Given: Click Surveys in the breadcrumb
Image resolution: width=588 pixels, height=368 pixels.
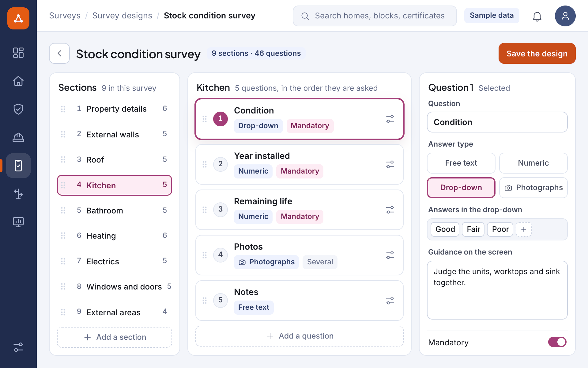Looking at the screenshot, I should (x=65, y=16).
